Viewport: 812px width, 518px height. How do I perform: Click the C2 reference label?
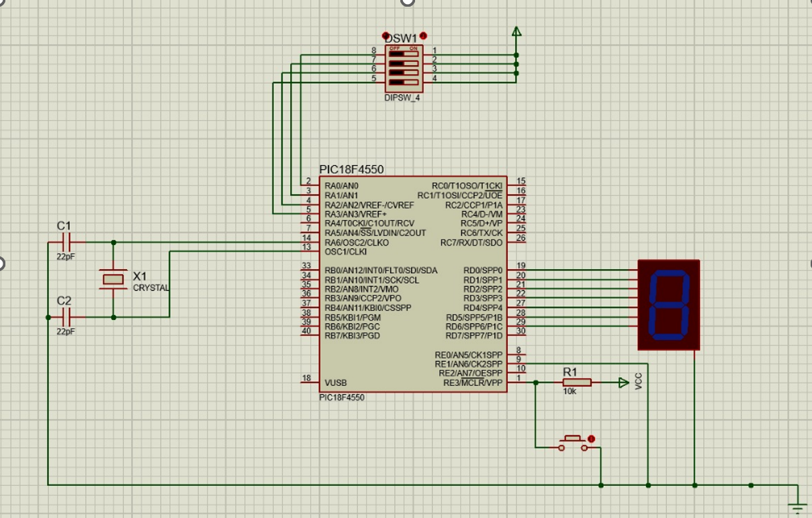[x=64, y=300]
